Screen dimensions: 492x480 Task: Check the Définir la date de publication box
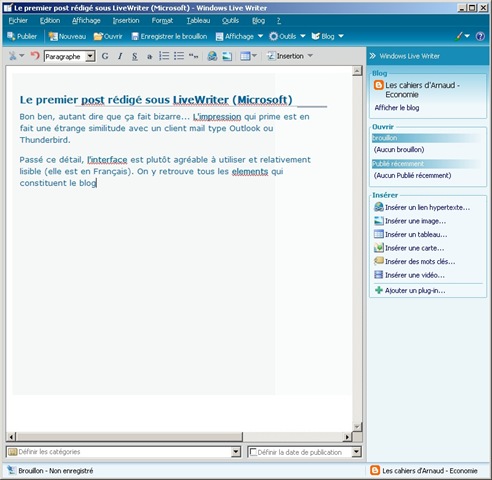point(253,452)
